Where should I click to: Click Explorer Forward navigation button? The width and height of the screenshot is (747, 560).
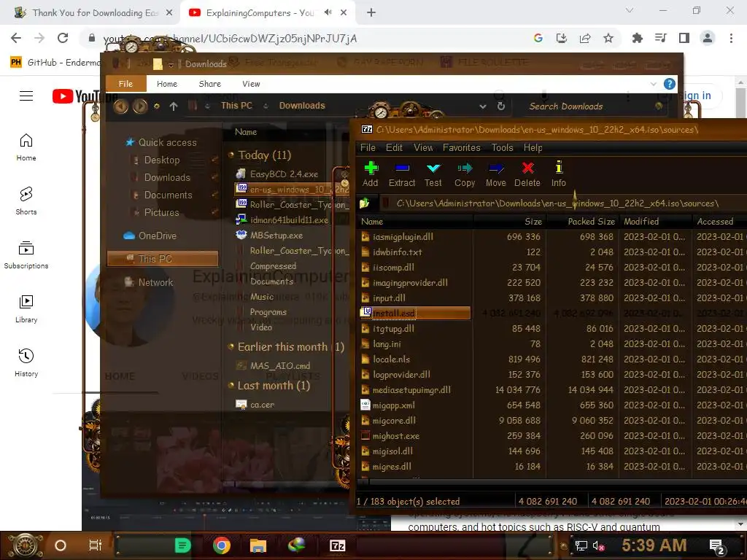(x=139, y=106)
